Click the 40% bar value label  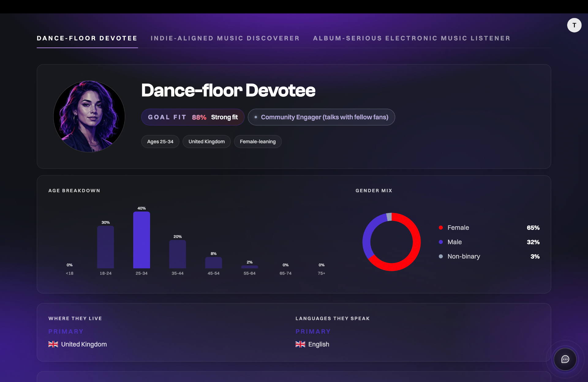point(141,208)
